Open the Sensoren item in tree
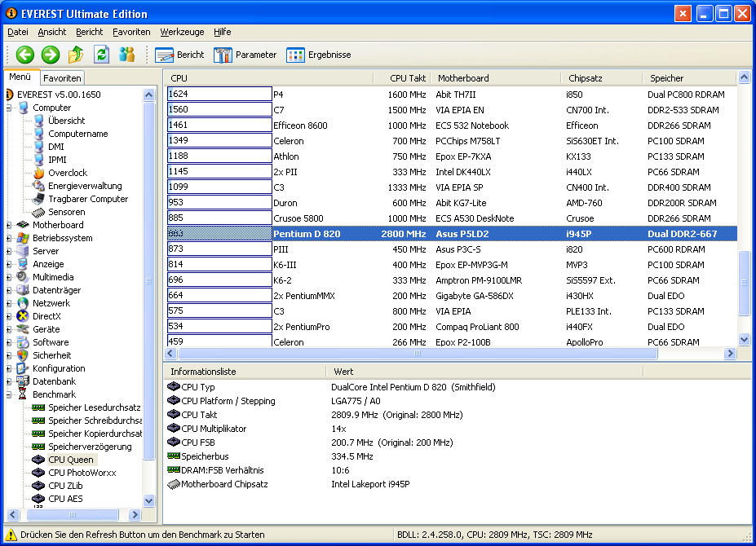Image resolution: width=756 pixels, height=546 pixels. (x=66, y=212)
